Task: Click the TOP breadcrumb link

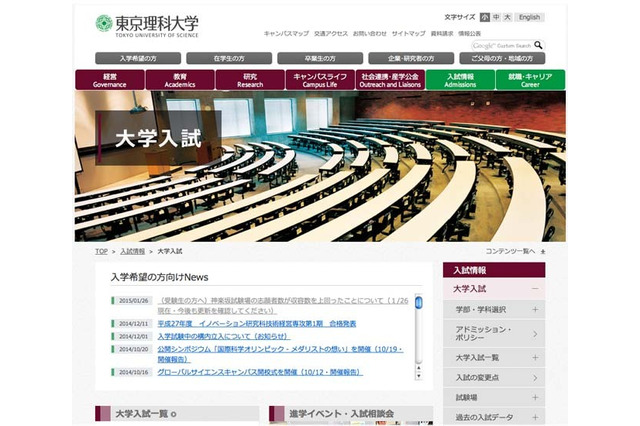Action: (x=101, y=251)
